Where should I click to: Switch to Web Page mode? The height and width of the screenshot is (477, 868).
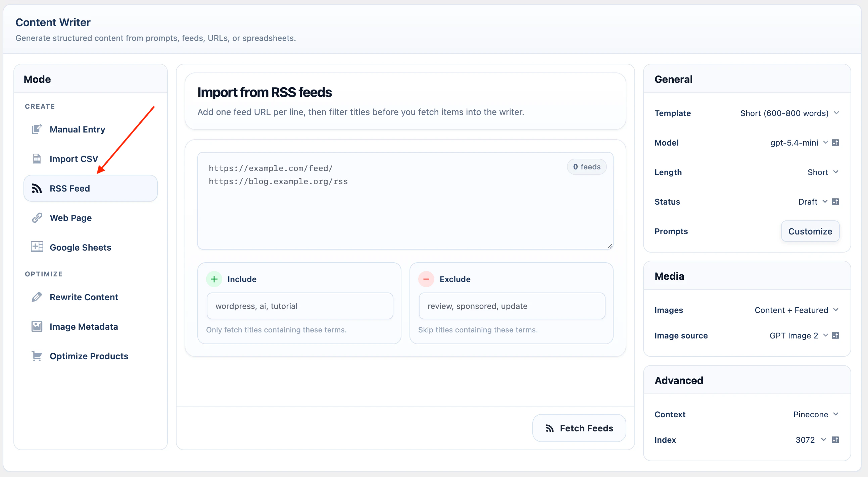coord(90,218)
